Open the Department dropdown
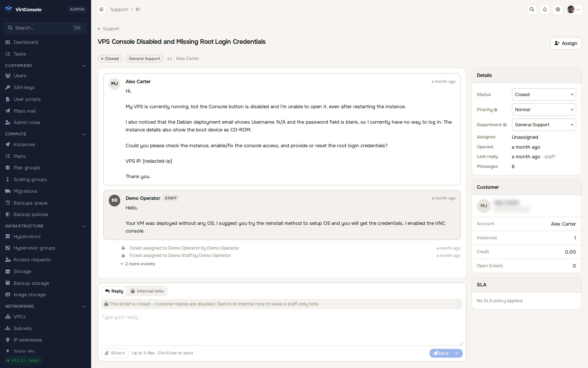 (544, 125)
